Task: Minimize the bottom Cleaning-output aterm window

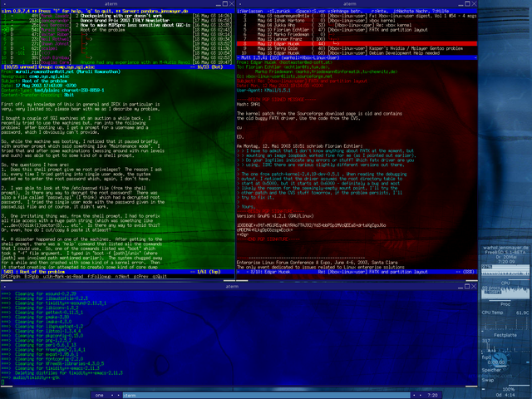Action: click(x=461, y=288)
